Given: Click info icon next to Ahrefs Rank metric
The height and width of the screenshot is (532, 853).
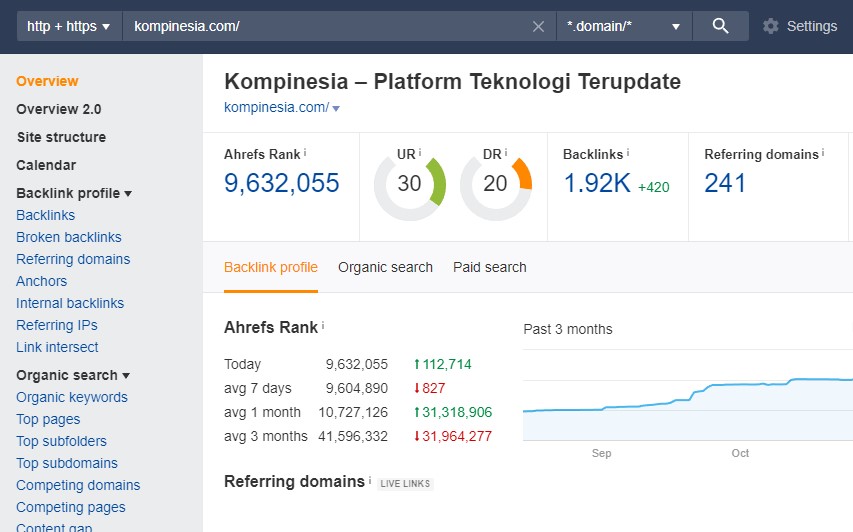Looking at the screenshot, I should [x=305, y=153].
